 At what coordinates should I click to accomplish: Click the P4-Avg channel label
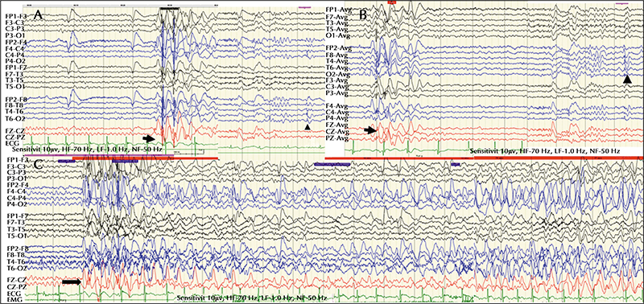pos(336,118)
